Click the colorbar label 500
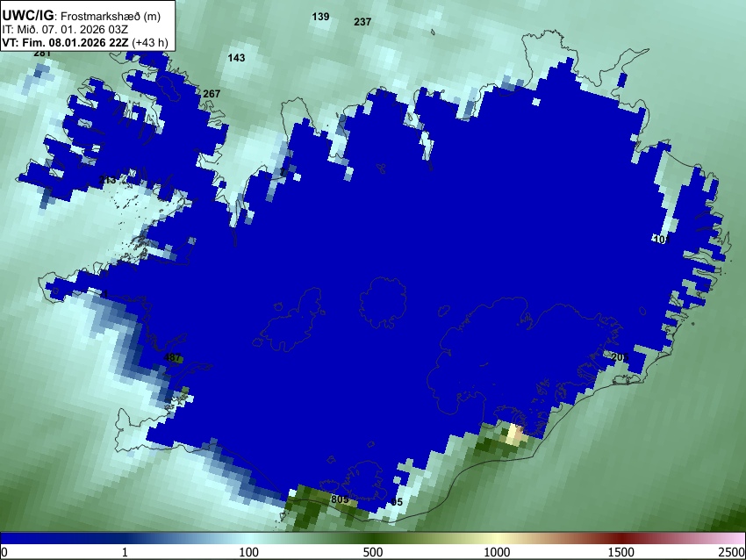The height and width of the screenshot is (560, 746). tap(373, 552)
